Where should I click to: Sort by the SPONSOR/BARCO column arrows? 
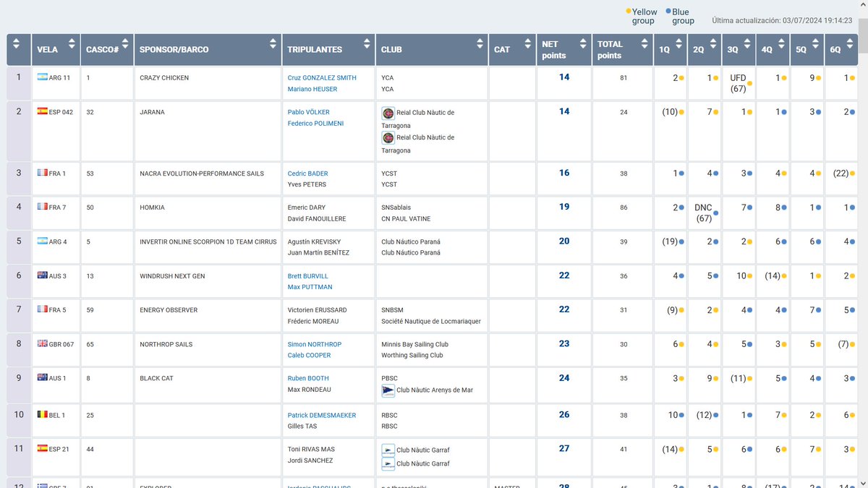(x=273, y=44)
